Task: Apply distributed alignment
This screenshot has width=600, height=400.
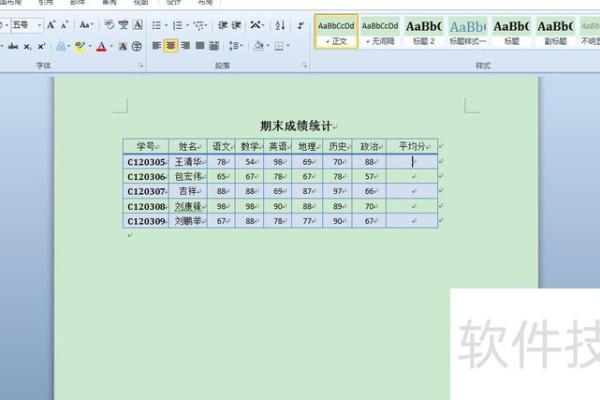Action: point(214,46)
